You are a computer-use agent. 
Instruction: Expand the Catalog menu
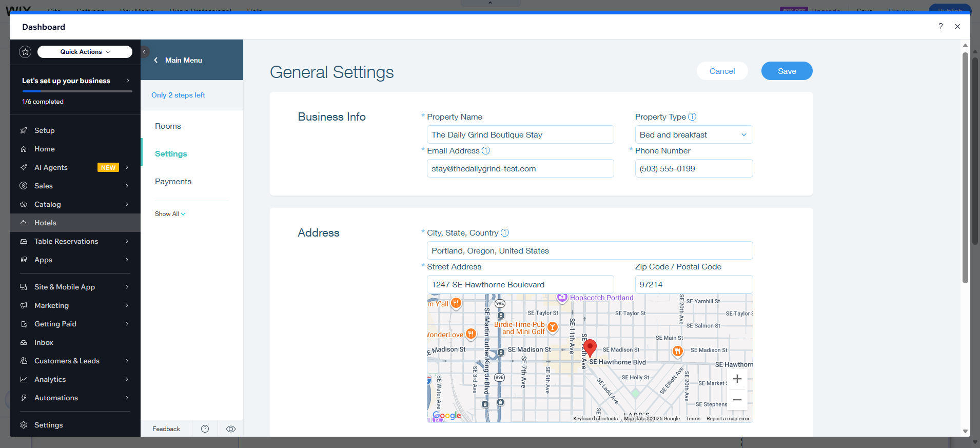75,204
